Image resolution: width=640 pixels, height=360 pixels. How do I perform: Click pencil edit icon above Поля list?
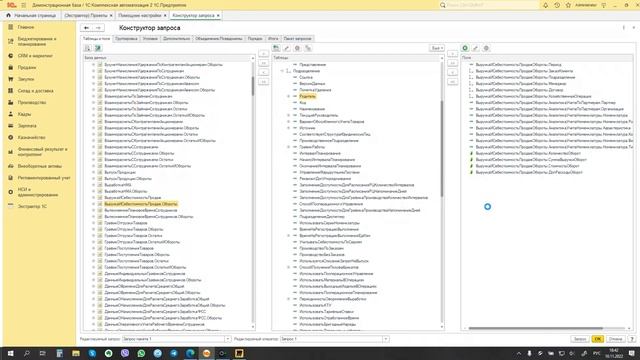point(476,48)
